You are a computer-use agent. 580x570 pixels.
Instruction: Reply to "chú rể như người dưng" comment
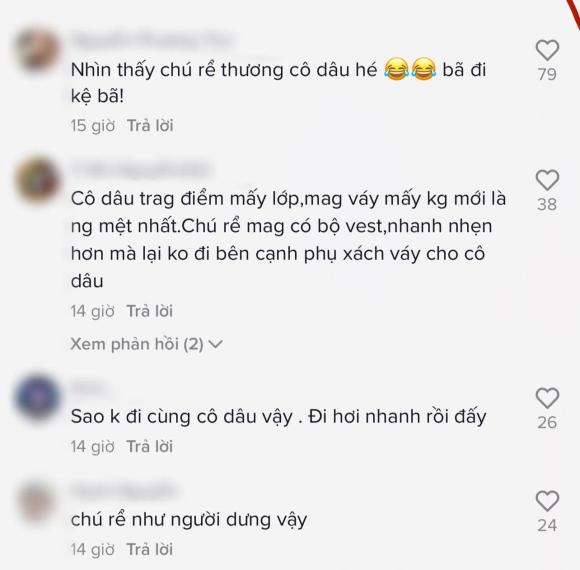pos(150,549)
